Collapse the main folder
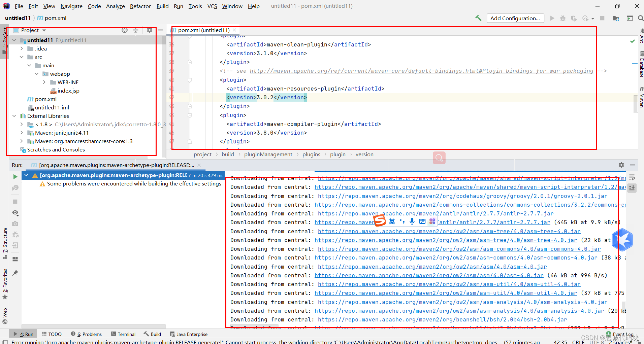This screenshot has width=644, height=344. point(29,65)
